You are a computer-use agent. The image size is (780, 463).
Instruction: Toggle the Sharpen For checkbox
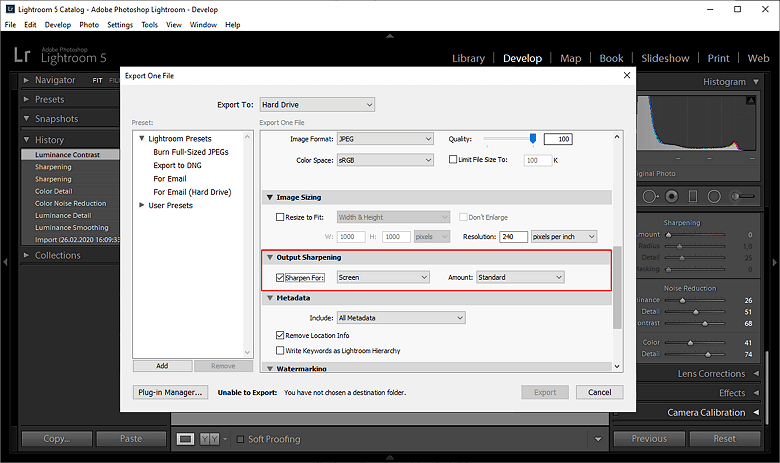(280, 278)
